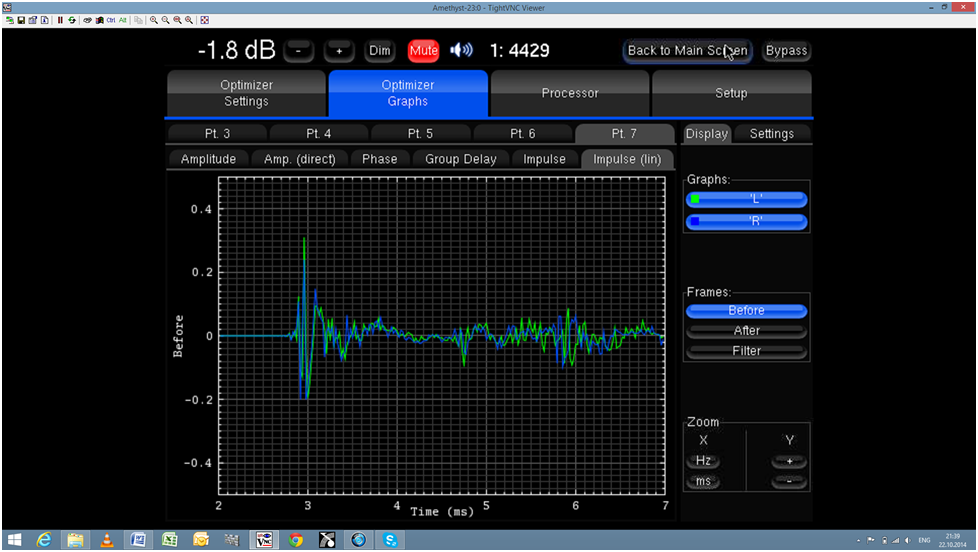978x552 pixels.
Task: Increase volume with the plus button
Action: (339, 51)
